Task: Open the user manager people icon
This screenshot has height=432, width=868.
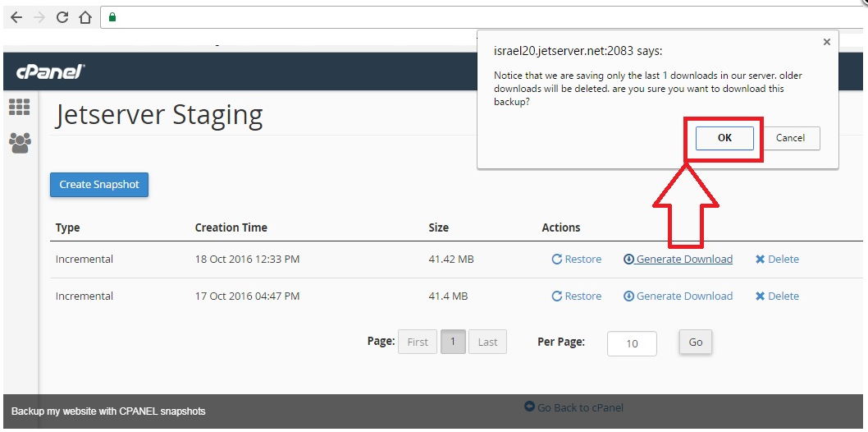Action: click(x=20, y=143)
